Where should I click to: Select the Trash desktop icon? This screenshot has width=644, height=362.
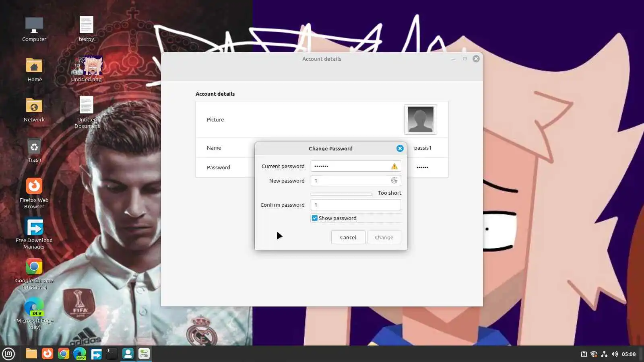coord(34,150)
